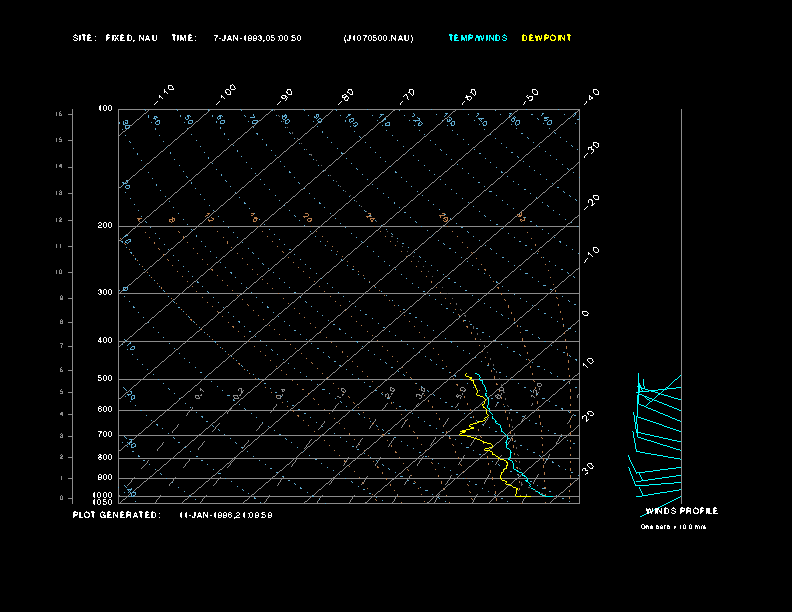Click the 100 pressure label at chart top
This screenshot has width=792, height=612.
coord(105,108)
